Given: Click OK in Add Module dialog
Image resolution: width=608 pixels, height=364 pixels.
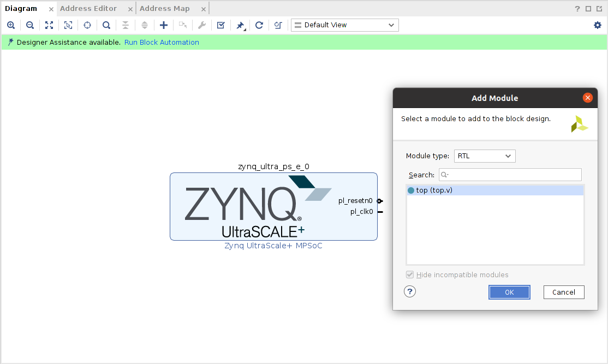Looking at the screenshot, I should click(x=509, y=293).
